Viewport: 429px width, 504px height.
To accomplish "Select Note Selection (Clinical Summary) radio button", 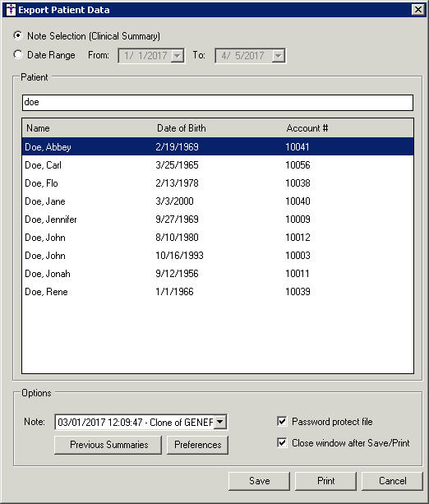I will click(x=18, y=35).
